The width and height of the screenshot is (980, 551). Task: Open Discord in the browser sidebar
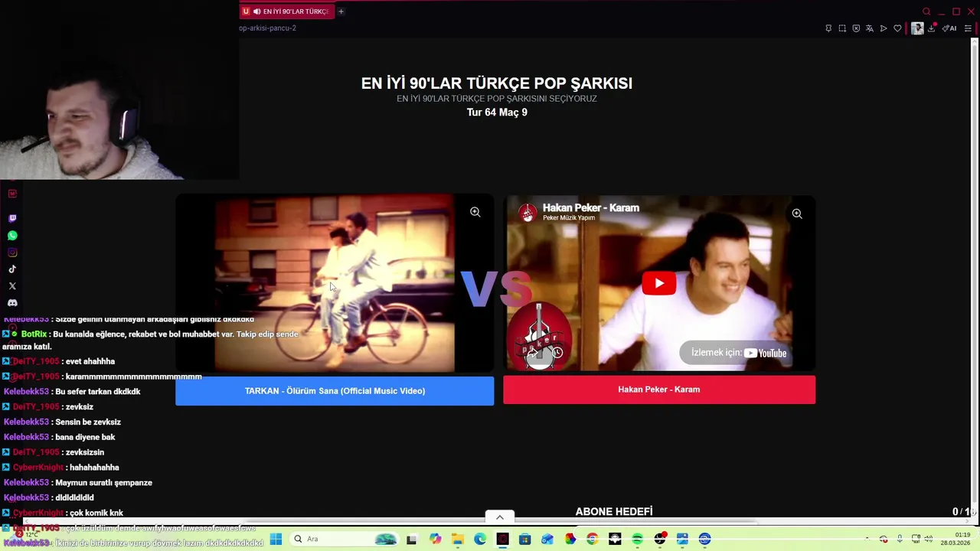(x=12, y=303)
